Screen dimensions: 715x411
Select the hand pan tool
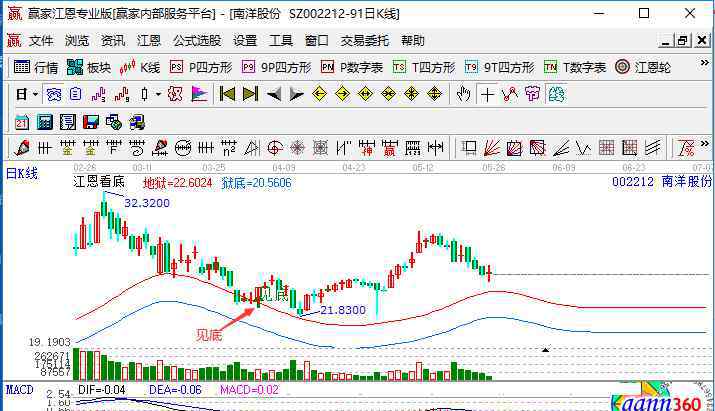pos(463,94)
